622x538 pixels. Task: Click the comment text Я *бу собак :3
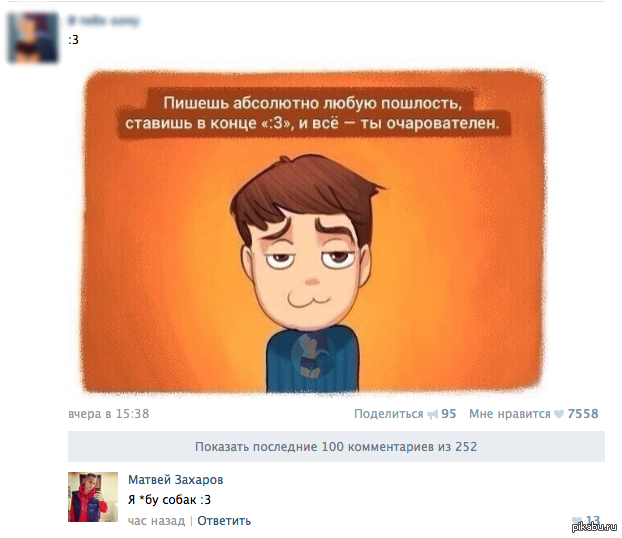pos(169,500)
